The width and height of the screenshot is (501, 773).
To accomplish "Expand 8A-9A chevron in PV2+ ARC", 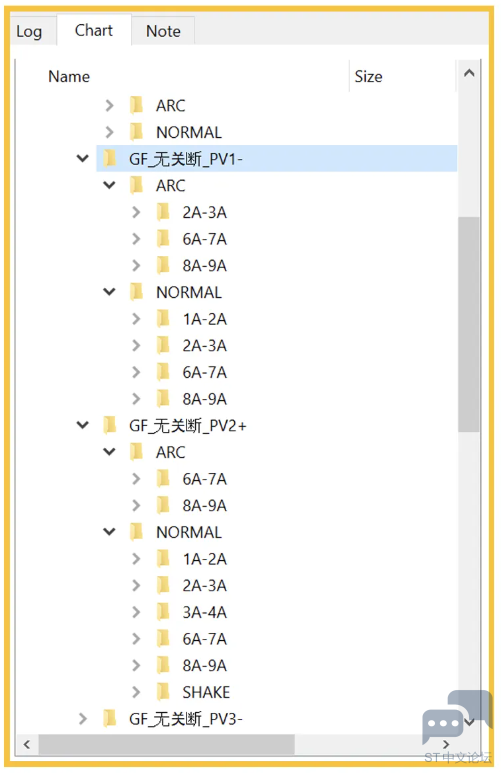I will (x=136, y=505).
